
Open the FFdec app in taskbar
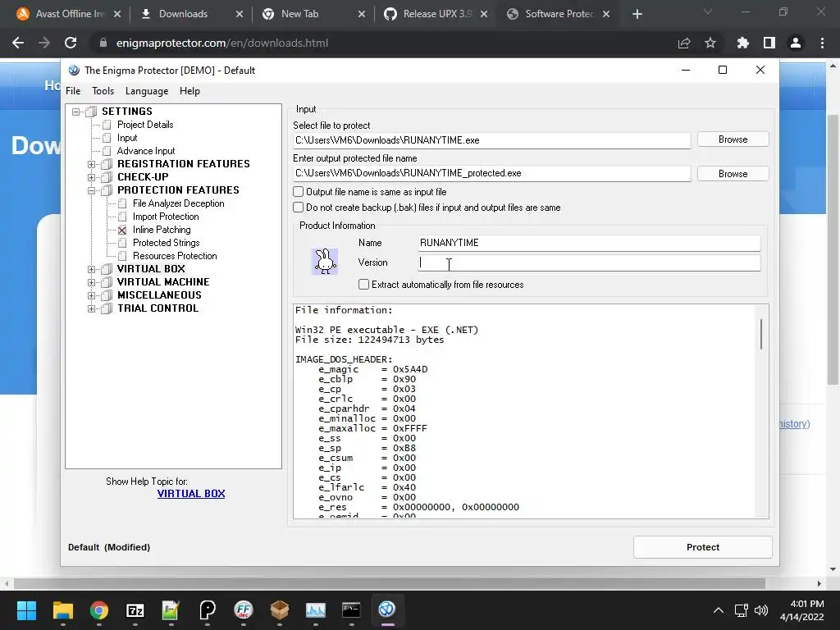pos(243,609)
